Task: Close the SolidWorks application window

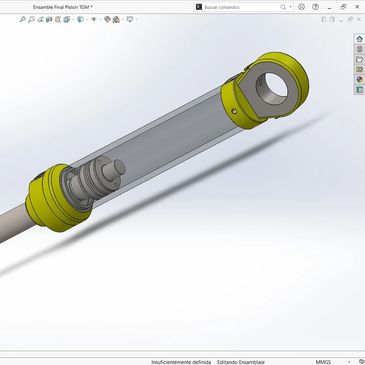Action: point(357,7)
